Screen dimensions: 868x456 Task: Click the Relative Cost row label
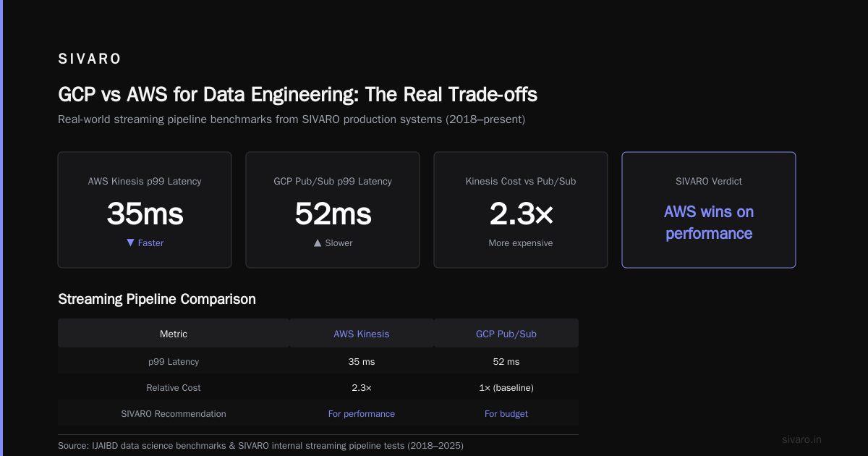[174, 388]
